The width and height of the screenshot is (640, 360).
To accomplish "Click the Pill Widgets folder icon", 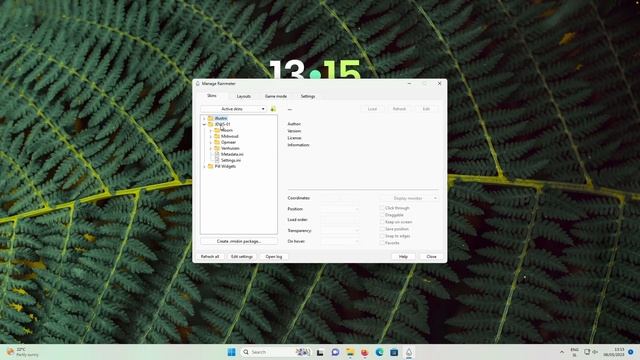I will [211, 167].
